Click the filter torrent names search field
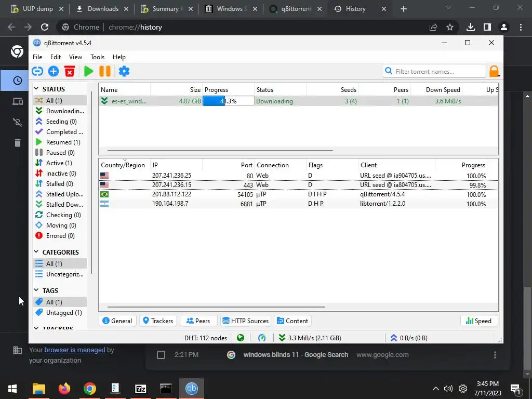 pos(434,71)
